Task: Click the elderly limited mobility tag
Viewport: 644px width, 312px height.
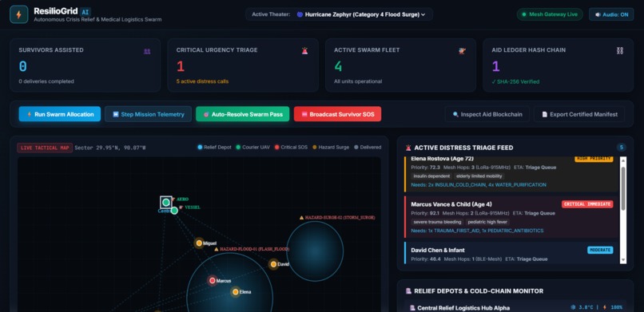Action: pos(479,176)
